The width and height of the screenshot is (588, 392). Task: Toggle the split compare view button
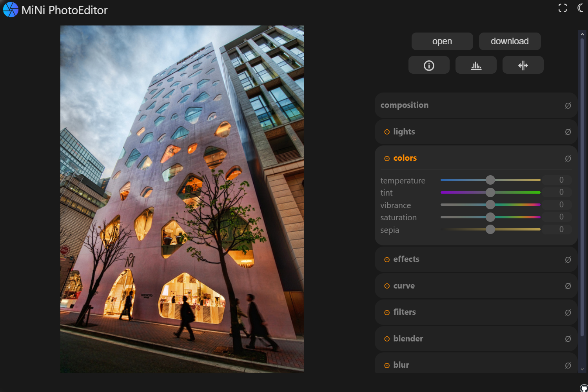pyautogui.click(x=523, y=65)
